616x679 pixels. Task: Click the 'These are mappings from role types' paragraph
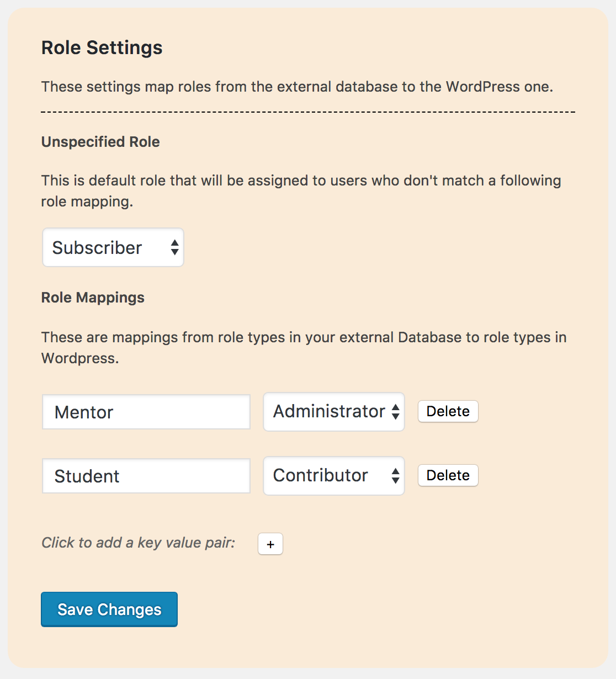pyautogui.click(x=304, y=348)
